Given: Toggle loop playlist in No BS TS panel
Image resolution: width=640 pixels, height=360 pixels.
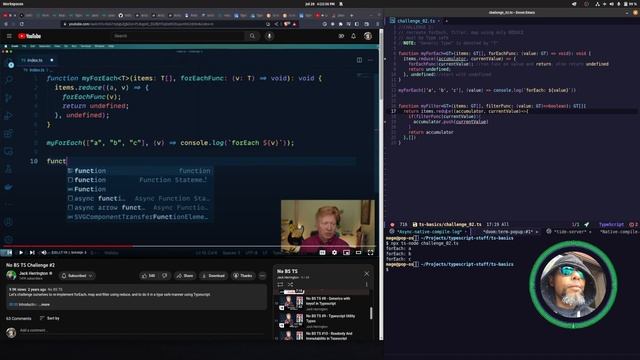Looking at the screenshot, I should (x=280, y=284).
